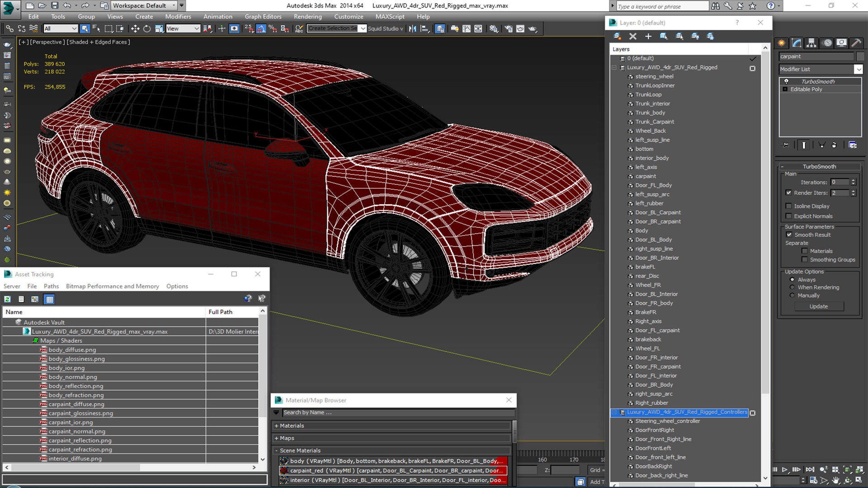Click the Undo arrow in title bar

[x=67, y=5]
